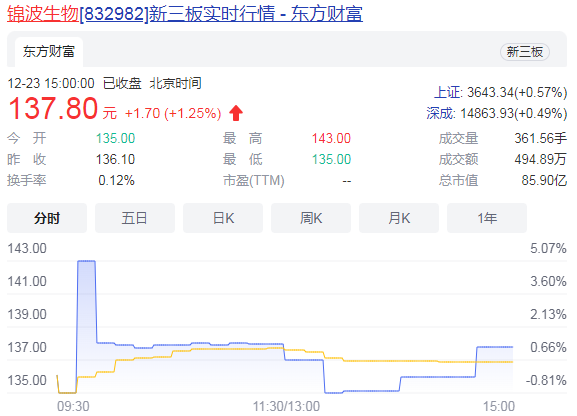577x416 pixels.
Task: Click the percent axis label 0.66%
Action: [x=548, y=348]
